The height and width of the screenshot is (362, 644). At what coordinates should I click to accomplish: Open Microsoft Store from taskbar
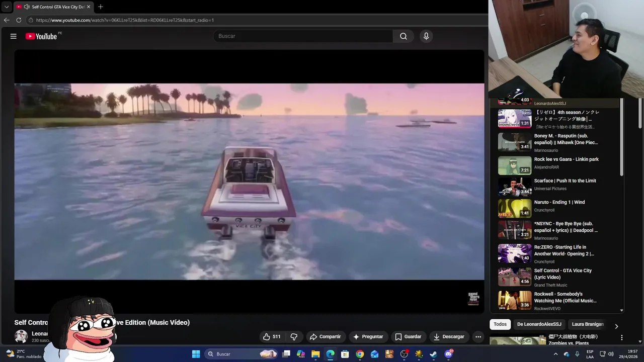click(x=345, y=354)
